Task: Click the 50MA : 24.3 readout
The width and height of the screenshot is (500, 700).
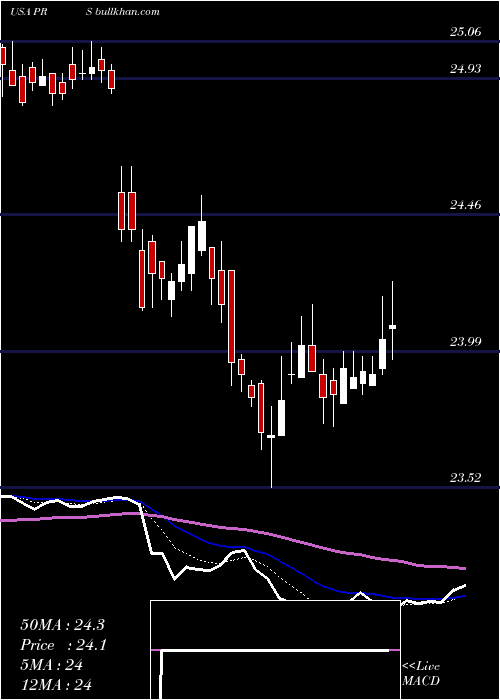Action: [x=62, y=625]
